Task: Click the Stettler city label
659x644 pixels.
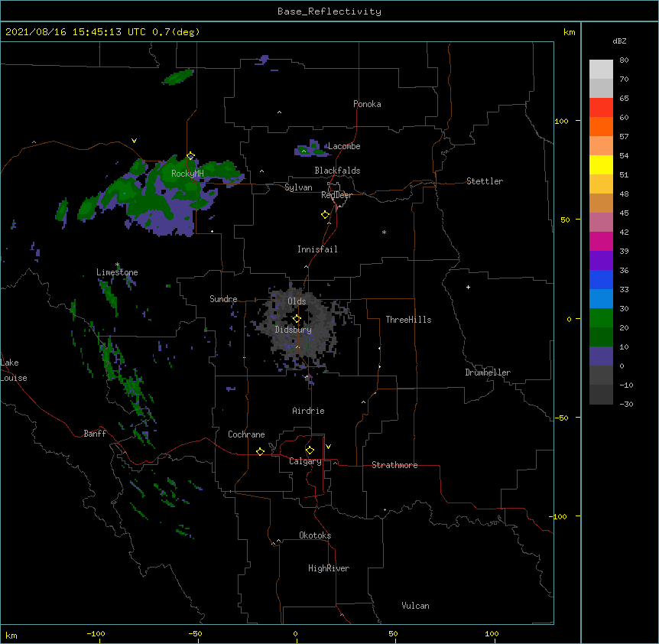Action: (485, 181)
